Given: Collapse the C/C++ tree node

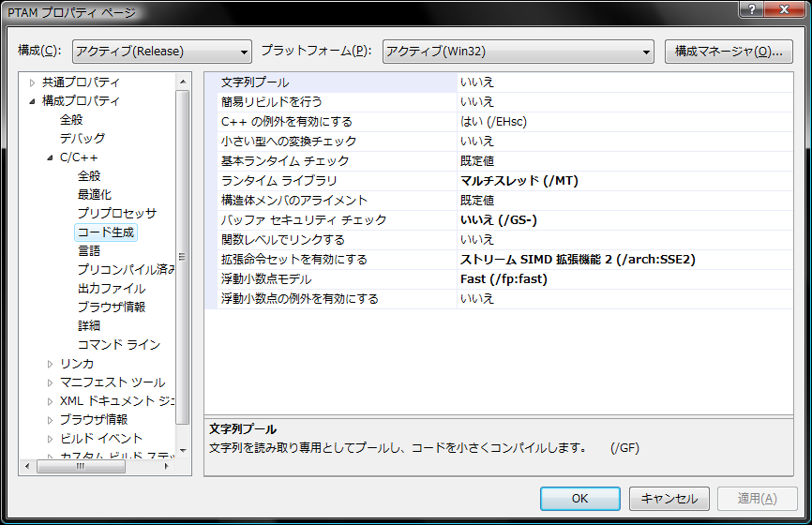Looking at the screenshot, I should coord(50,157).
